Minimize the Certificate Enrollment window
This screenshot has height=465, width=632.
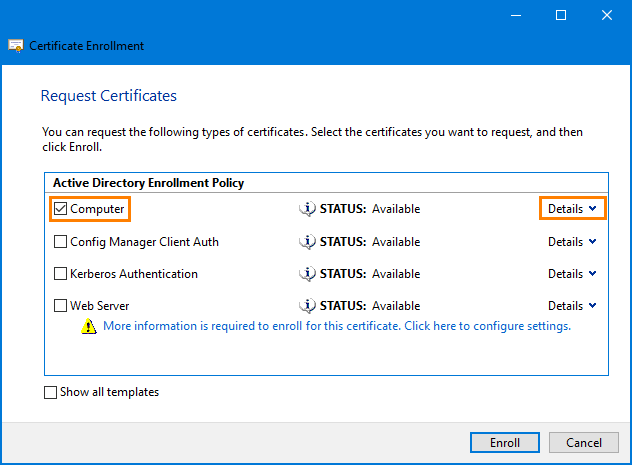pyautogui.click(x=516, y=15)
